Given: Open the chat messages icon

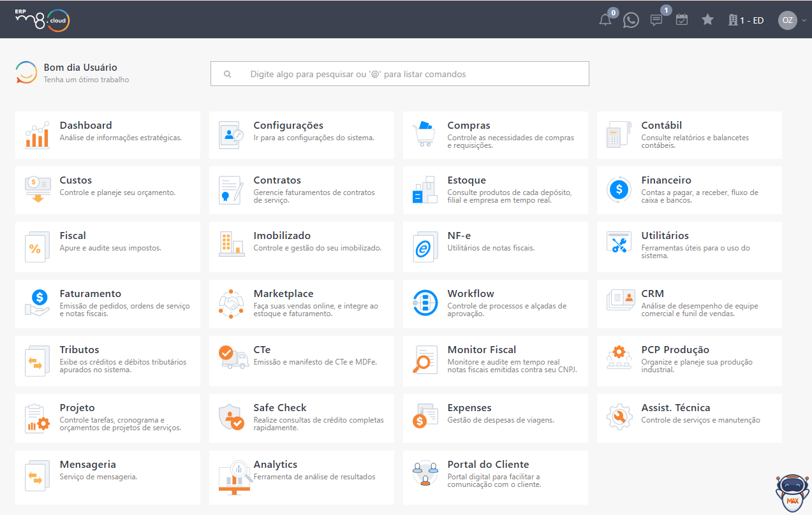Looking at the screenshot, I should click(656, 20).
